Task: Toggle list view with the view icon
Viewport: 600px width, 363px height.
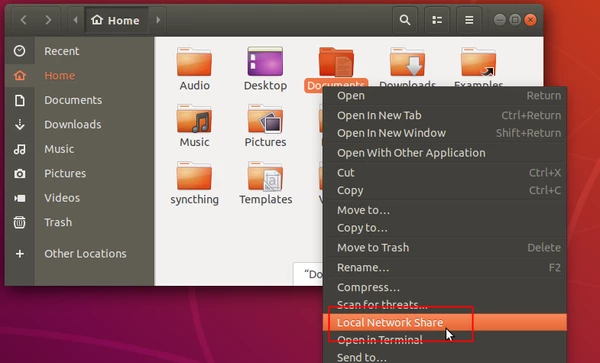Action: pyautogui.click(x=437, y=20)
